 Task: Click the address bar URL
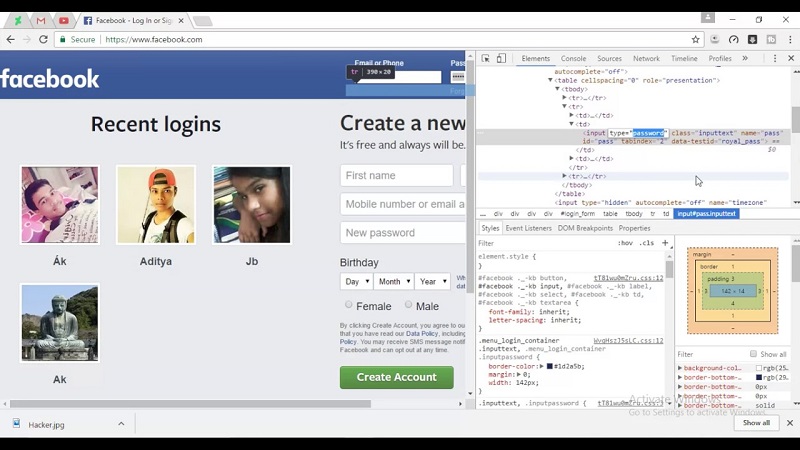(x=154, y=39)
